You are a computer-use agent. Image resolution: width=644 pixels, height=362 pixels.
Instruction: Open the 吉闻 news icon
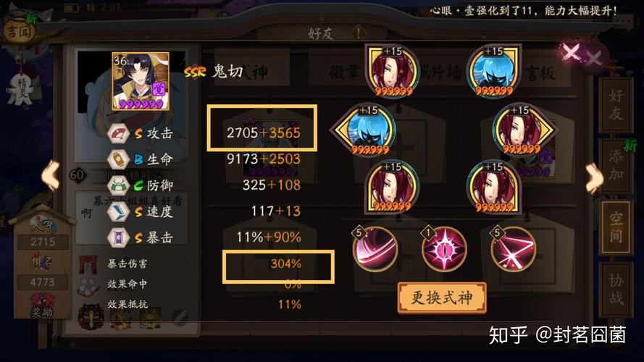[x=20, y=30]
